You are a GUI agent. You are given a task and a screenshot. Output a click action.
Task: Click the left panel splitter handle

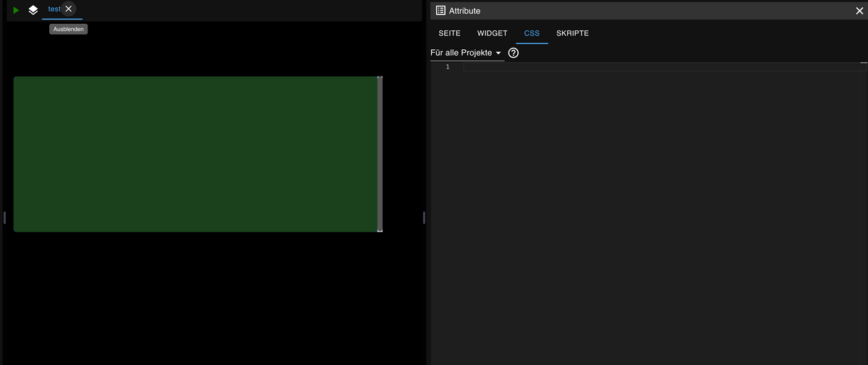4,218
